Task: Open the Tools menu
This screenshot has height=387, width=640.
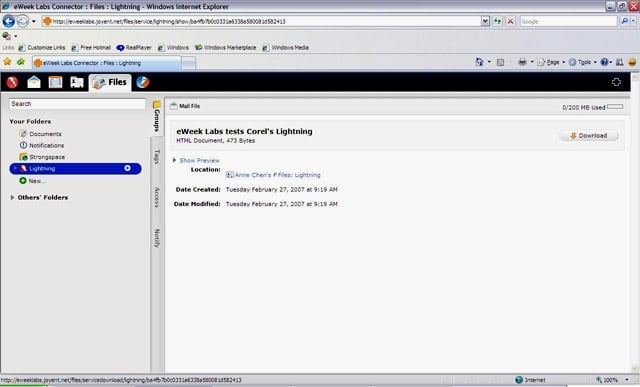Action: [x=582, y=62]
